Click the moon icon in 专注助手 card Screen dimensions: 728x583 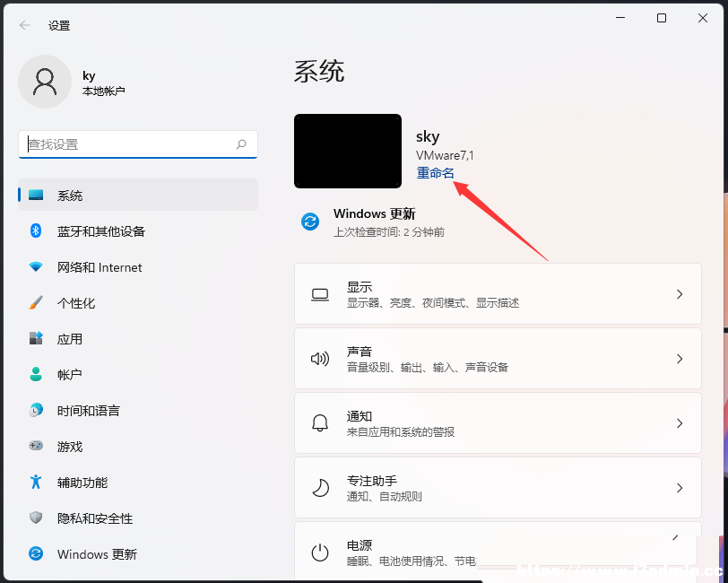[x=320, y=488]
